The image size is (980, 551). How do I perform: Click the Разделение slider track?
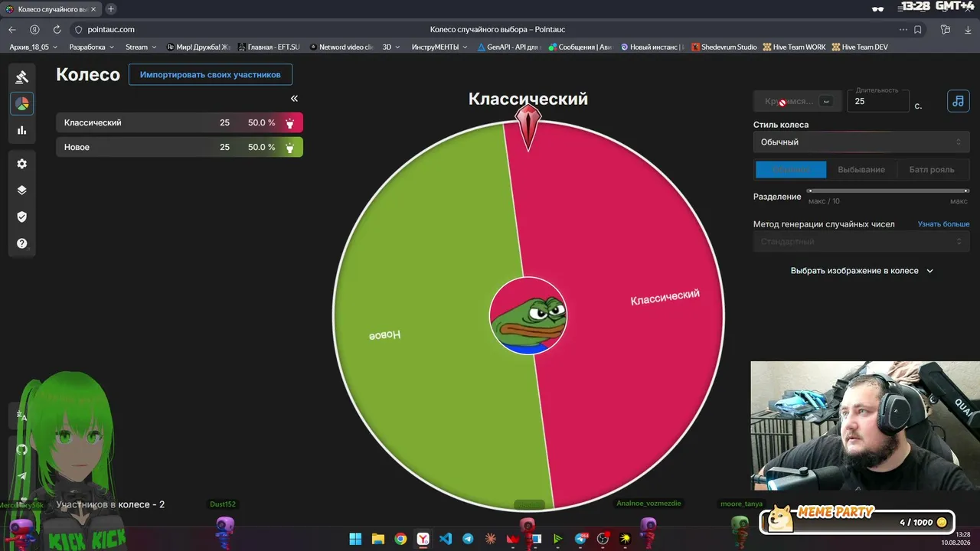(888, 191)
